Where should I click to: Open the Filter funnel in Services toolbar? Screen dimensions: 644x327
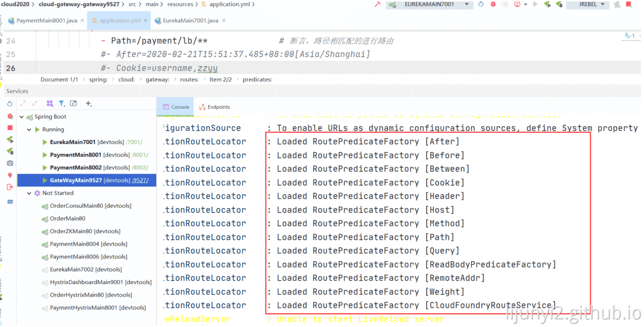pyautogui.click(x=62, y=104)
